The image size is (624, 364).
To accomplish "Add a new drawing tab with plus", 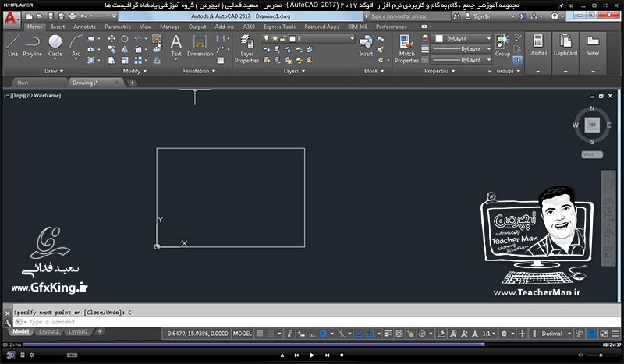I will 132,83.
